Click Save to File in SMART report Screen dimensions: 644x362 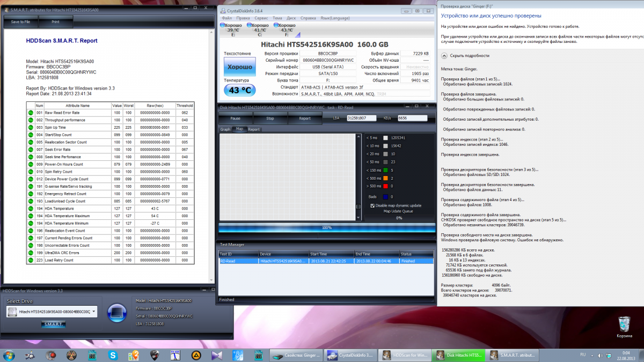tap(20, 22)
